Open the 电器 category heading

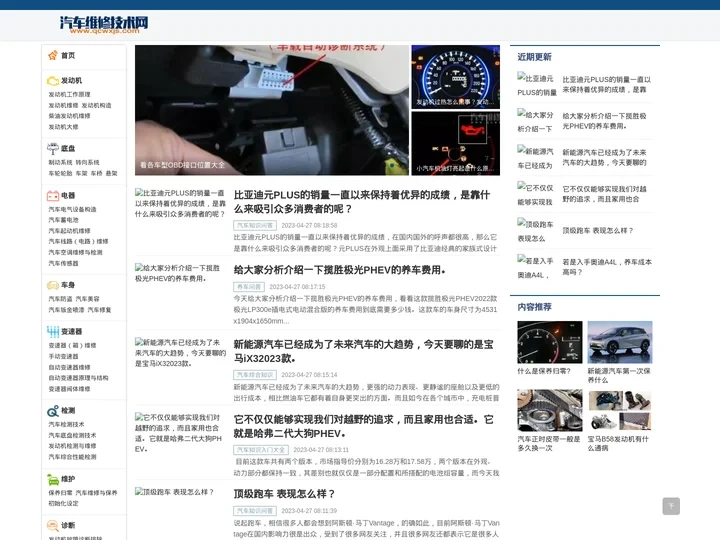coord(68,196)
